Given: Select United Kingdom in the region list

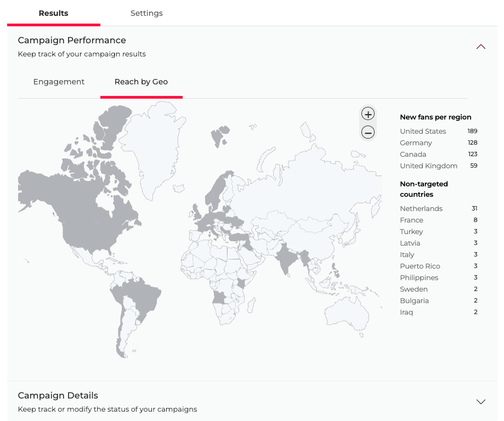Looking at the screenshot, I should pyautogui.click(x=428, y=166).
